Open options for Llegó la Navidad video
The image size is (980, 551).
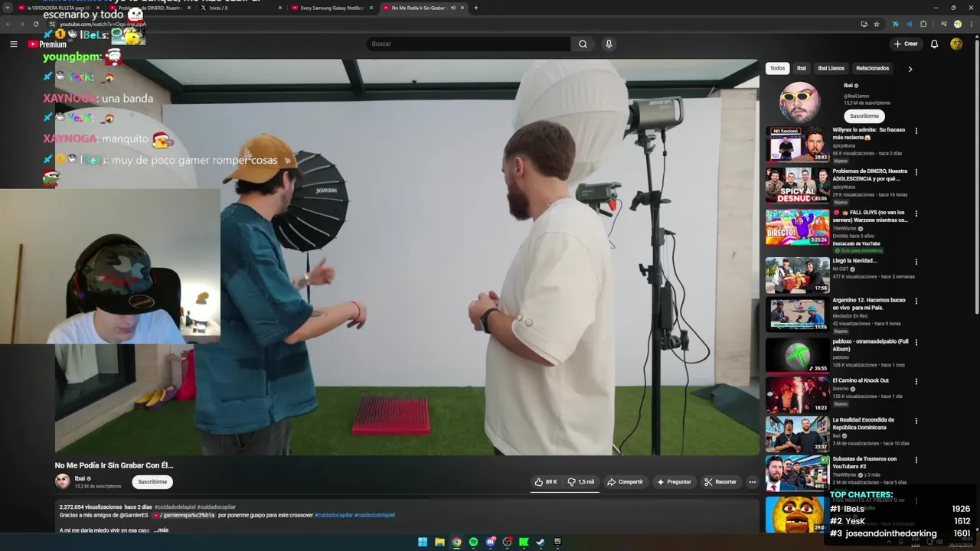point(916,262)
